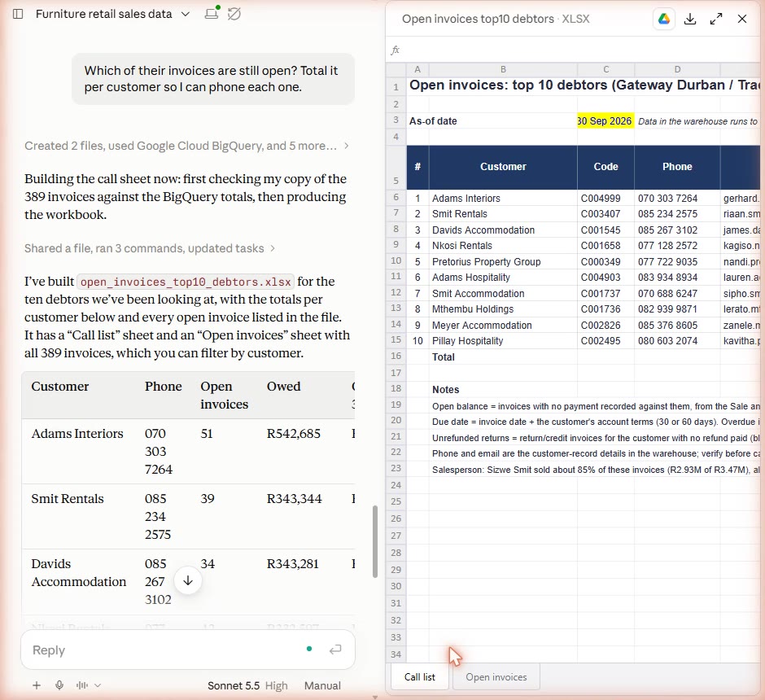
Task: Select 'Mthembu Holdings' cell
Action: [x=503, y=308]
